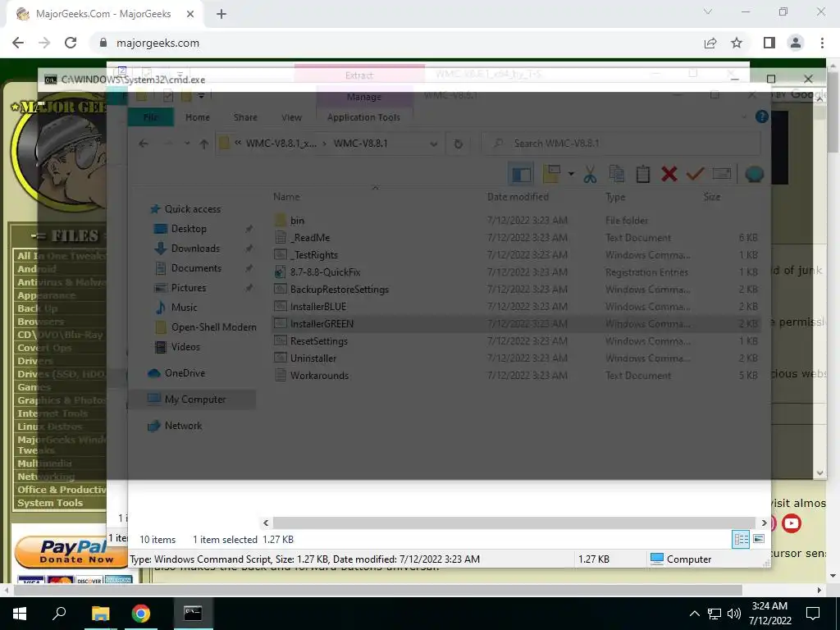Image resolution: width=840 pixels, height=630 pixels.
Task: Sort files by Date modified column
Action: coord(518,197)
